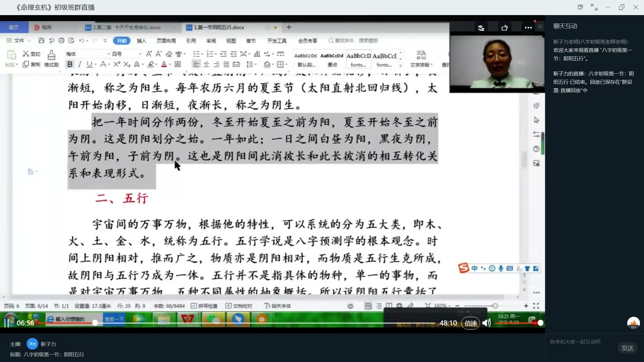Click the camera switch icon in video overlay
The image size is (644, 362).
point(481,28)
